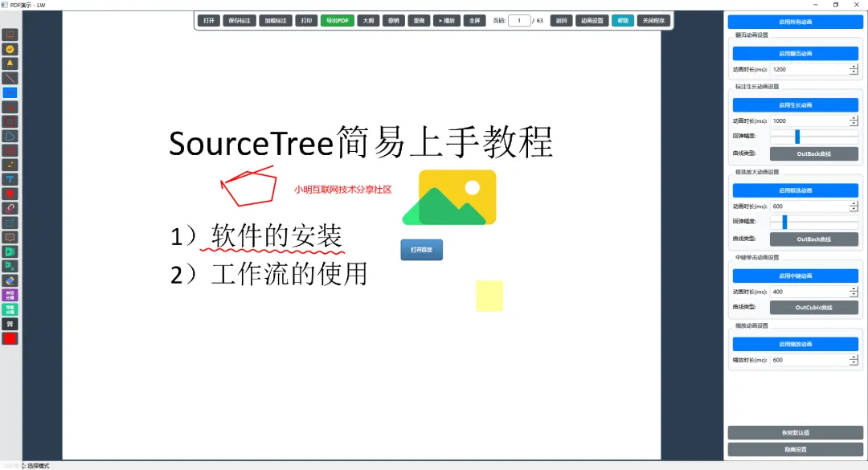Select the orange comment bubble tool
This screenshot has height=470, width=868.
point(10,237)
